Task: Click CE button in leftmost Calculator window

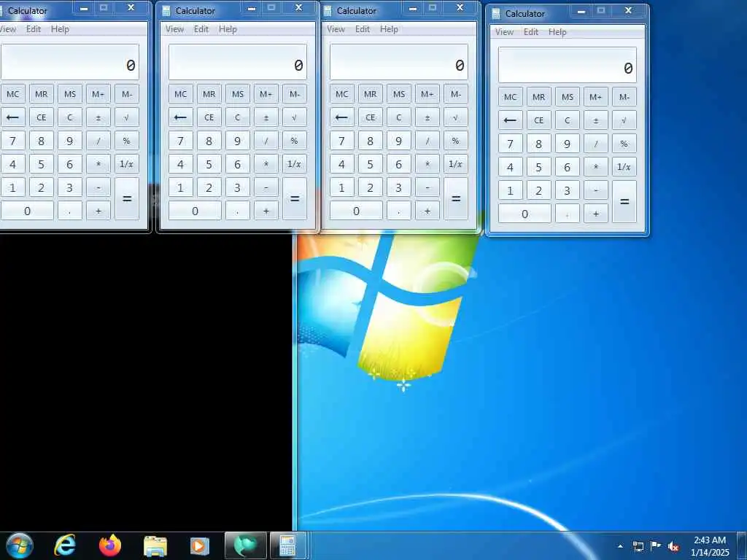Action: [42, 117]
